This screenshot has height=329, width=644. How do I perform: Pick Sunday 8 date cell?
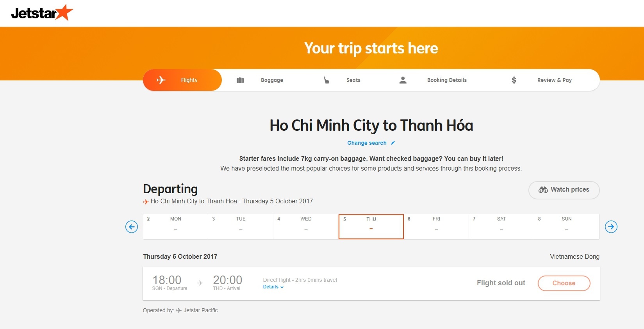coord(566,226)
